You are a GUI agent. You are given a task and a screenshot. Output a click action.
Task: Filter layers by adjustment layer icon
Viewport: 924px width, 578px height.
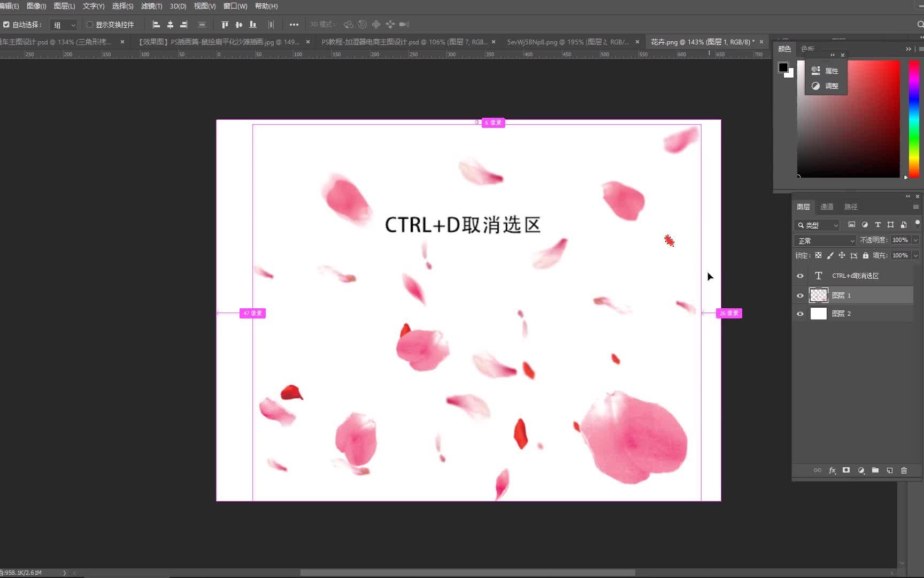(865, 225)
